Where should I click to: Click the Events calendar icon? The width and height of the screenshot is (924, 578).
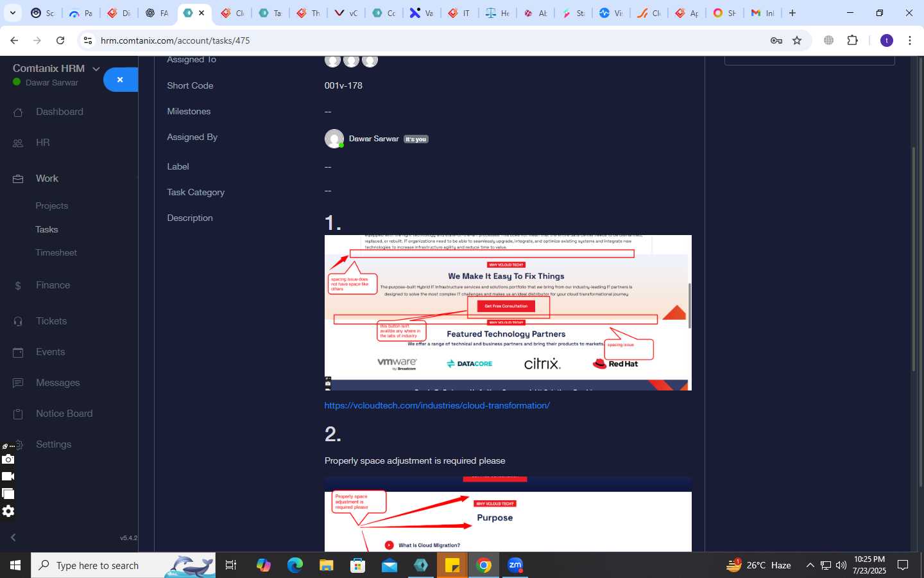tap(18, 352)
